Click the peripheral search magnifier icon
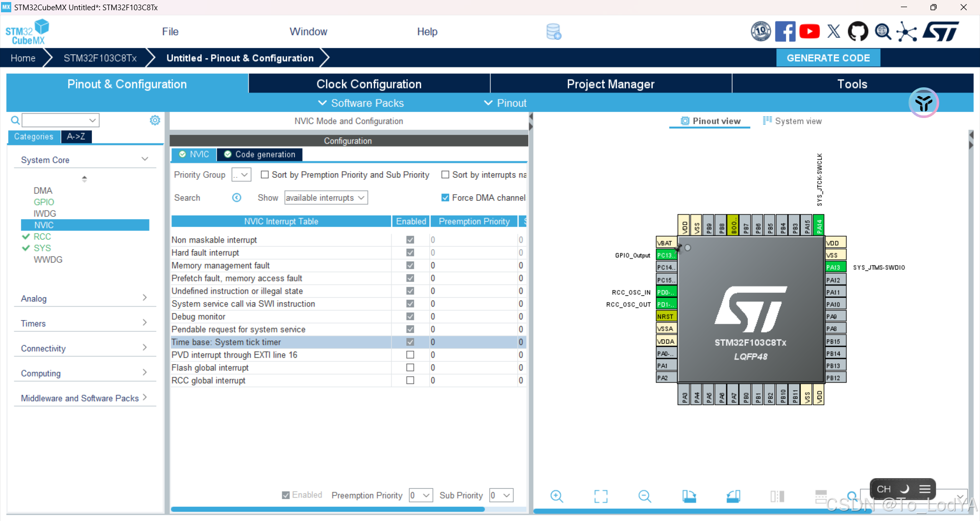The width and height of the screenshot is (980, 521). point(15,120)
